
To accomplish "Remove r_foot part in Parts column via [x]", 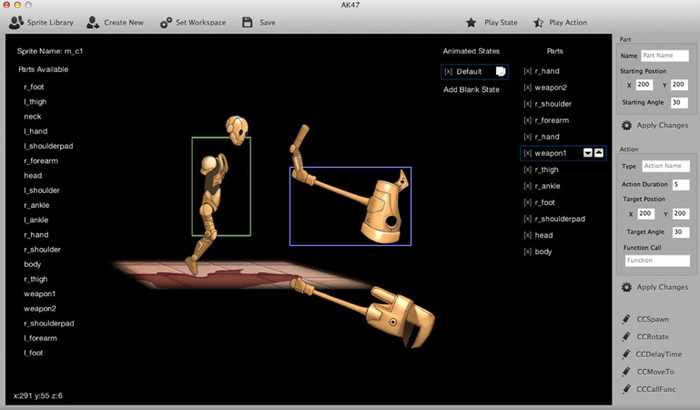I will 528,203.
